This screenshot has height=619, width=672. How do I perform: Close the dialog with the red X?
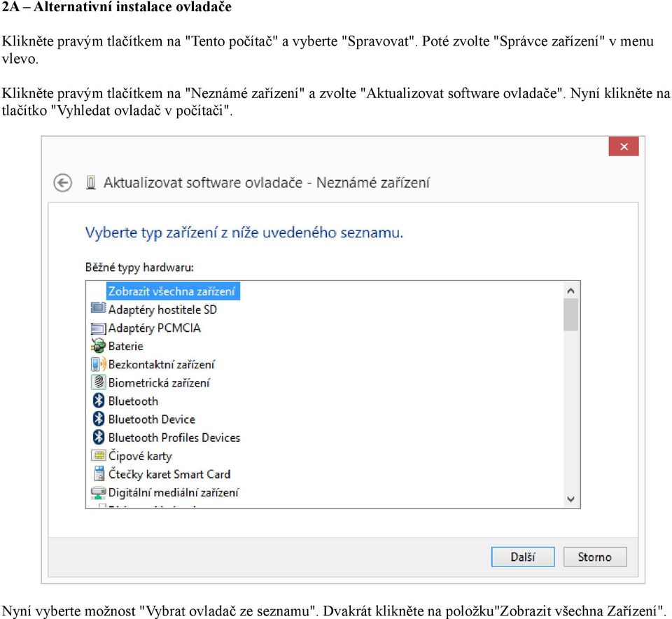pyautogui.click(x=624, y=146)
